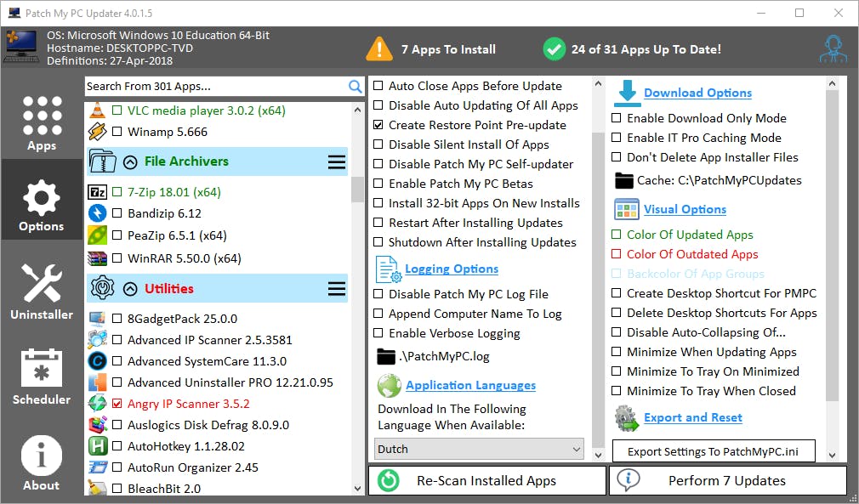859x504 pixels.
Task: Click Export Settings To PatchMyPC.ini
Action: tap(714, 451)
